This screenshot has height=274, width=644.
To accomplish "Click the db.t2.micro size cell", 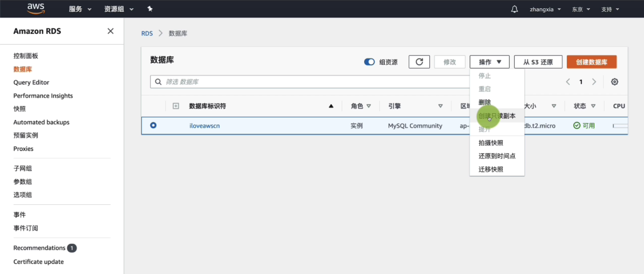I will tap(540, 126).
